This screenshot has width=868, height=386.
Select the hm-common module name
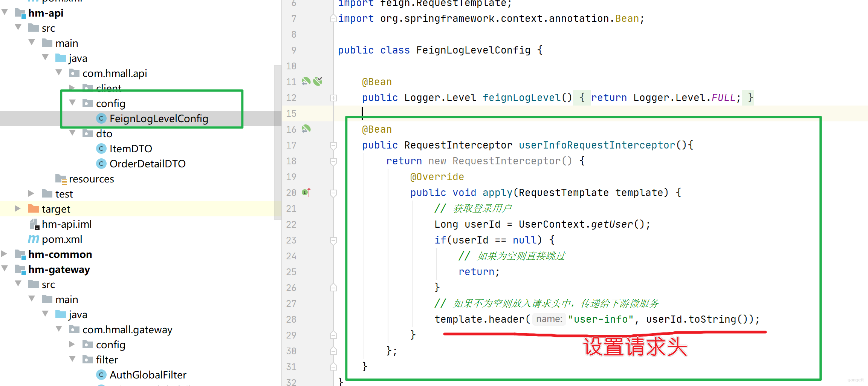click(x=60, y=254)
